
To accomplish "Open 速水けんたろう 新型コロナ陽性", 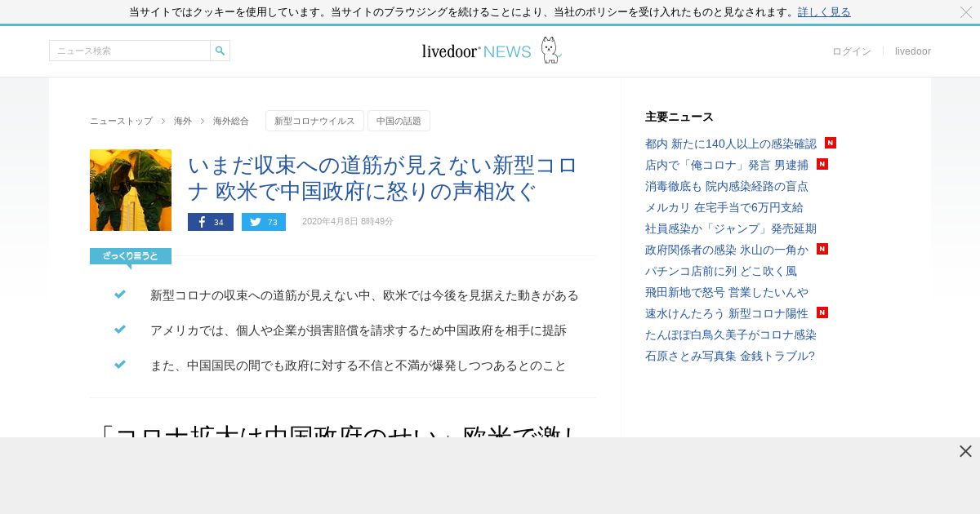I will coord(727,313).
